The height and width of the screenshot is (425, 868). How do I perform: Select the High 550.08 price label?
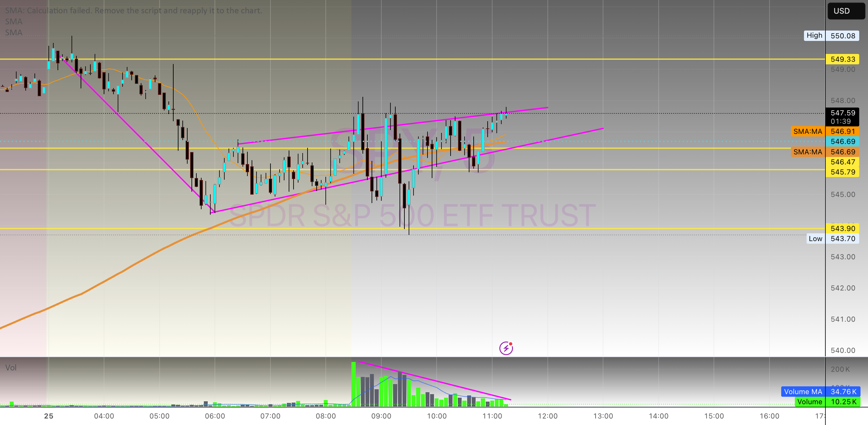click(x=831, y=36)
